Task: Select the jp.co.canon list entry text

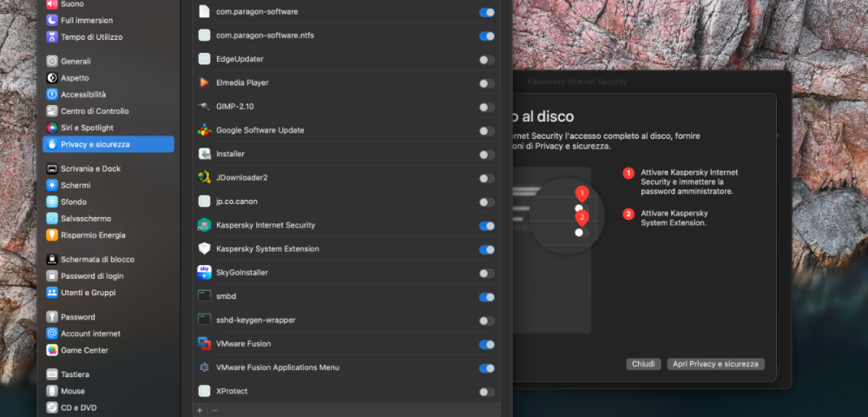Action: (236, 202)
